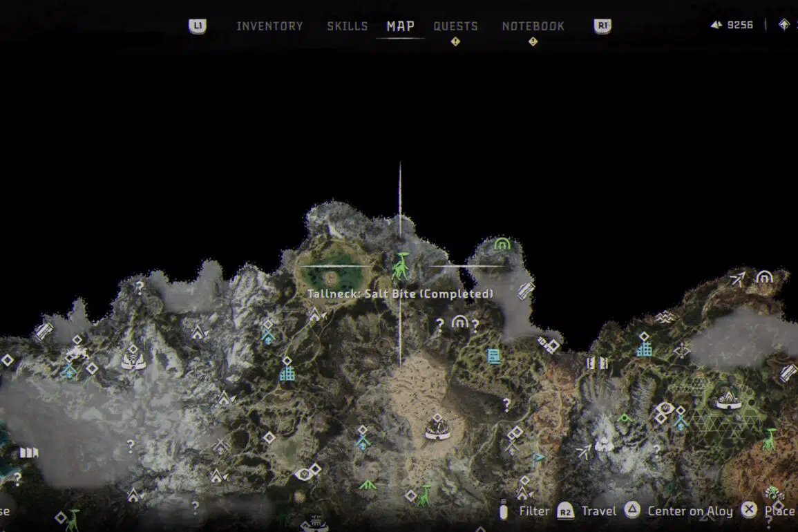Select the settlement icon in the western snowy mountains

pyautogui.click(x=133, y=358)
